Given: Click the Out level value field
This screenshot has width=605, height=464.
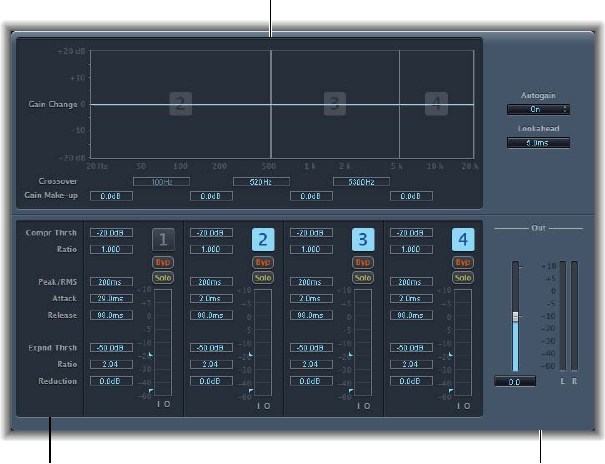Looking at the screenshot, I should pyautogui.click(x=515, y=382).
